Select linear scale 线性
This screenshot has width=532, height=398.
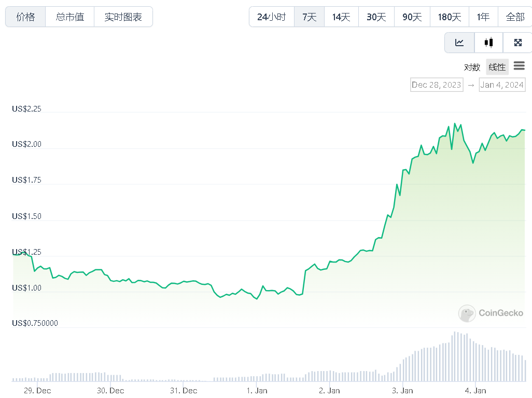pos(497,67)
